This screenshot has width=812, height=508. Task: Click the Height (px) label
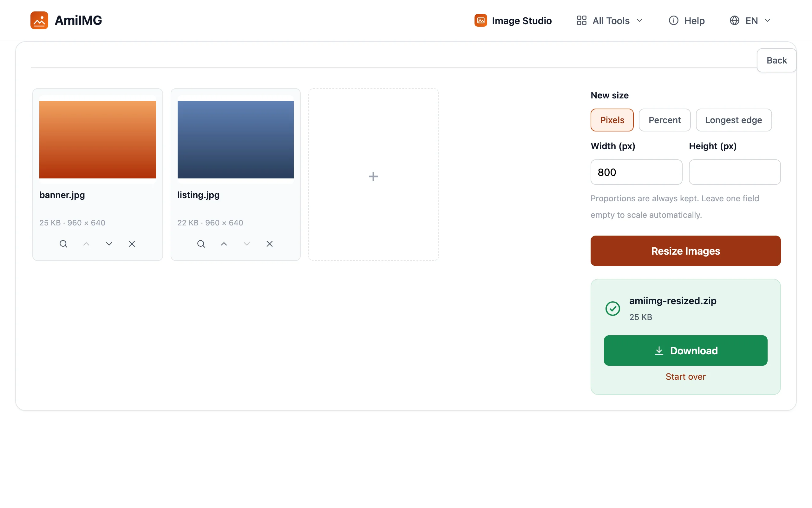click(713, 146)
